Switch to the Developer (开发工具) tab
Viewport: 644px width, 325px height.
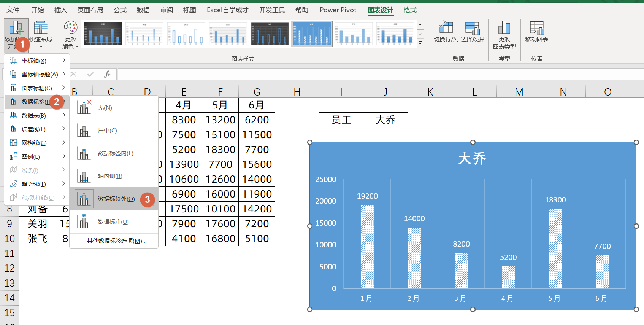tap(272, 10)
